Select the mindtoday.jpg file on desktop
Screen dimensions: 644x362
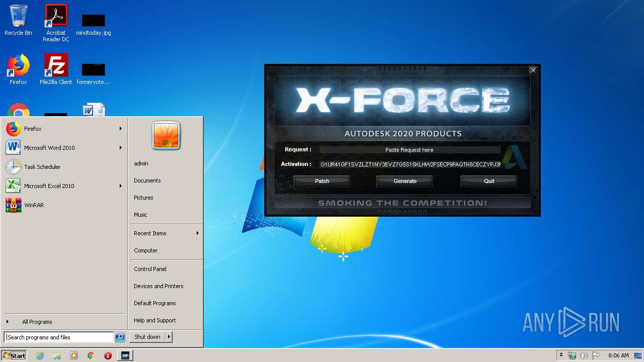[x=94, y=24]
